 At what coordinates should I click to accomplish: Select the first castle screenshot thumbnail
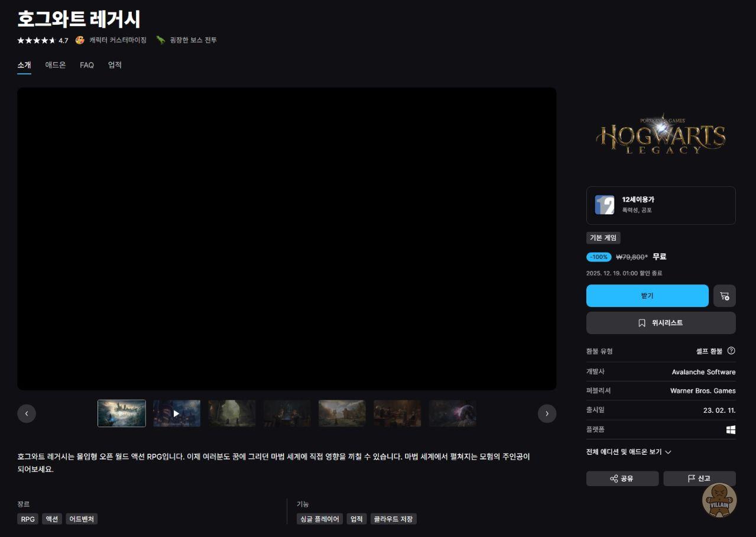pyautogui.click(x=122, y=413)
